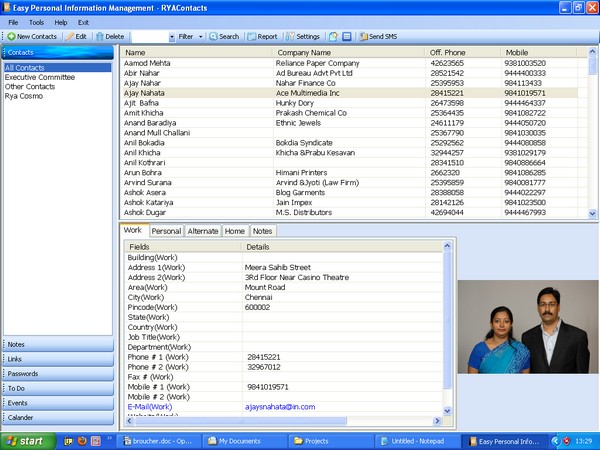Open the Report tool
The image size is (600, 450).
262,37
